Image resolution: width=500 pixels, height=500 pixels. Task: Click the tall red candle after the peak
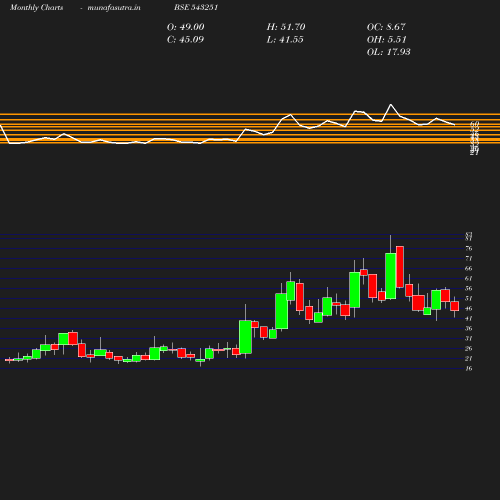(400, 267)
